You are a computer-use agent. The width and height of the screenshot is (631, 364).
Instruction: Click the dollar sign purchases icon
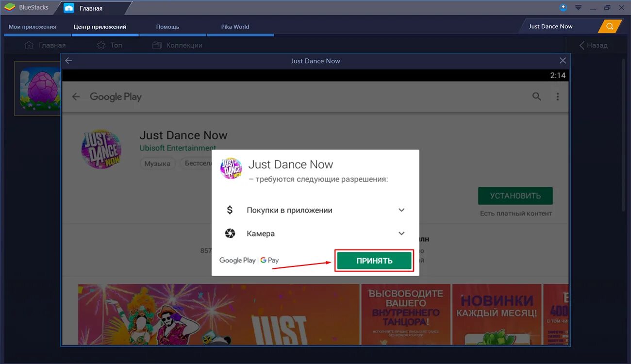pos(230,210)
